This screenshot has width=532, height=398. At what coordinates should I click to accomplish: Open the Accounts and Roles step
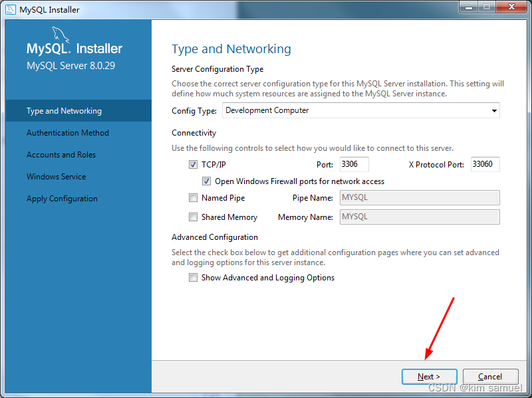(61, 154)
